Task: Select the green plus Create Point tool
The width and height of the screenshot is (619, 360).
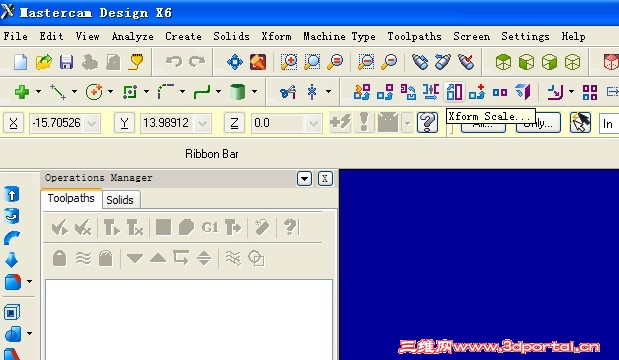Action: (22, 92)
